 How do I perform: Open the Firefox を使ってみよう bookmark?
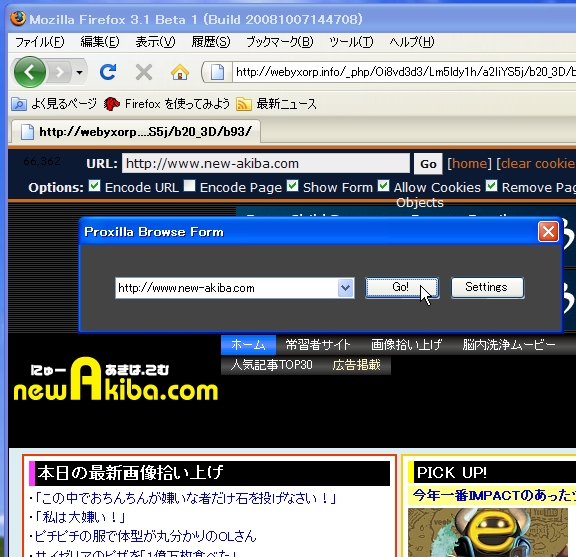tap(167, 104)
